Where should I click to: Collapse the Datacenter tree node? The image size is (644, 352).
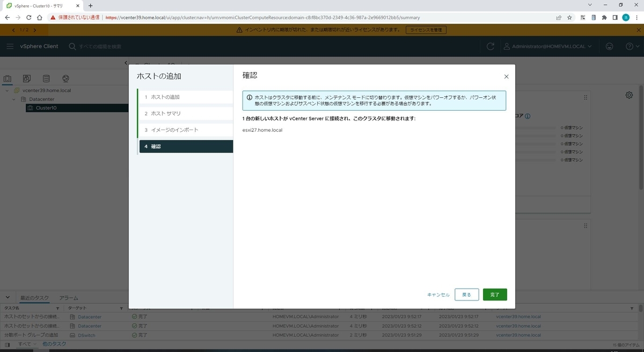point(14,99)
